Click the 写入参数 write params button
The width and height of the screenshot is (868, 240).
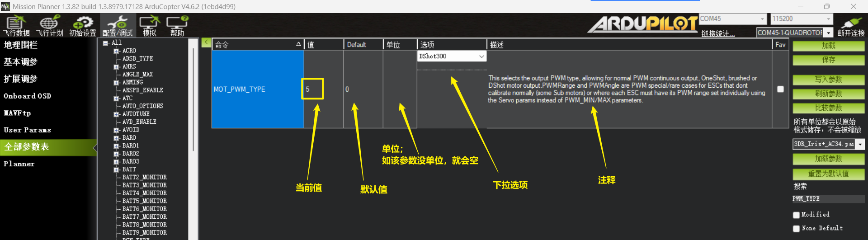pyautogui.click(x=828, y=80)
